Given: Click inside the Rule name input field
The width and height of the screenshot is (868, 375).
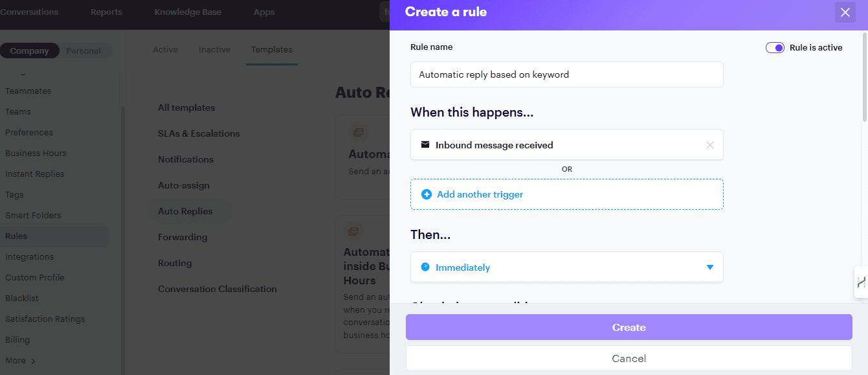Looking at the screenshot, I should (566, 74).
